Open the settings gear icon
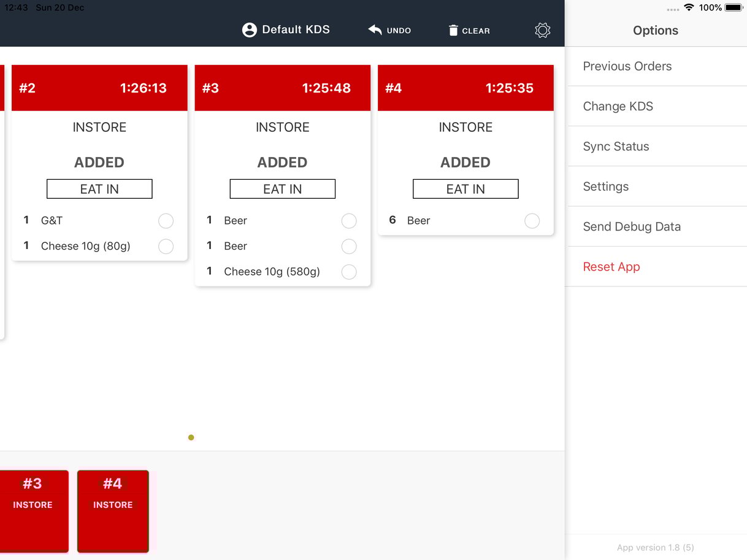 542,30
